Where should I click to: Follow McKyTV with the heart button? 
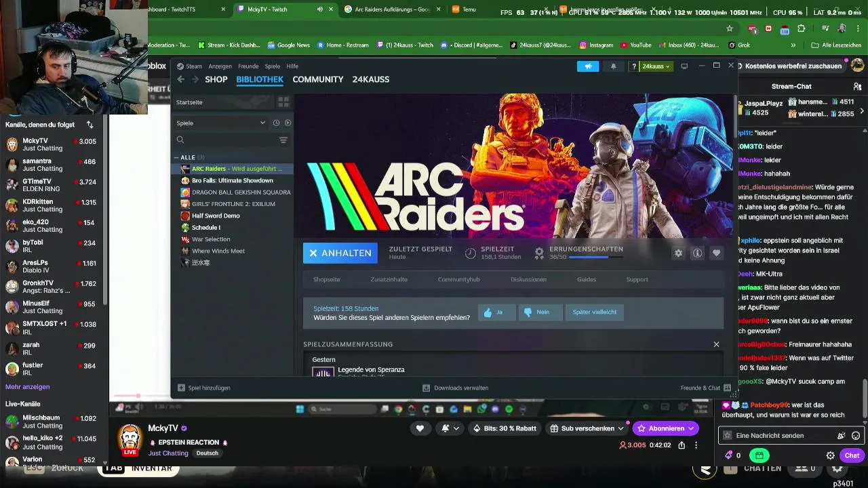point(420,428)
